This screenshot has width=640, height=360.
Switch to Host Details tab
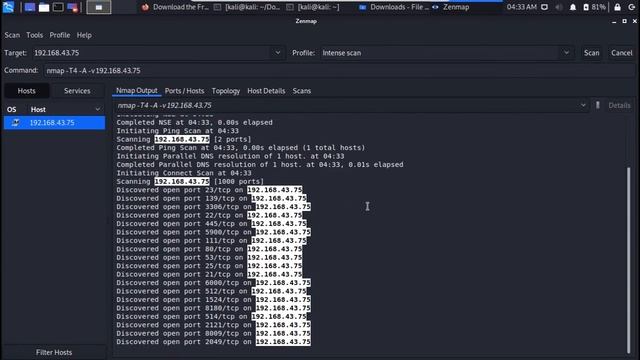(266, 91)
